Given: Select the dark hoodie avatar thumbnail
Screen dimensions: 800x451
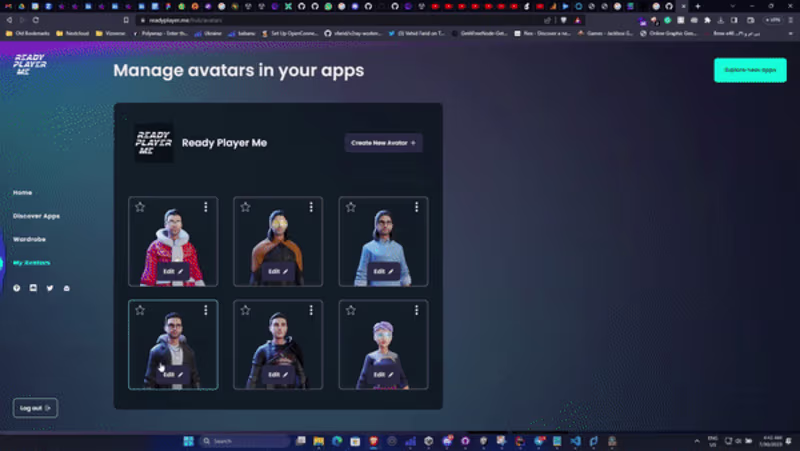Looking at the screenshot, I should (278, 344).
